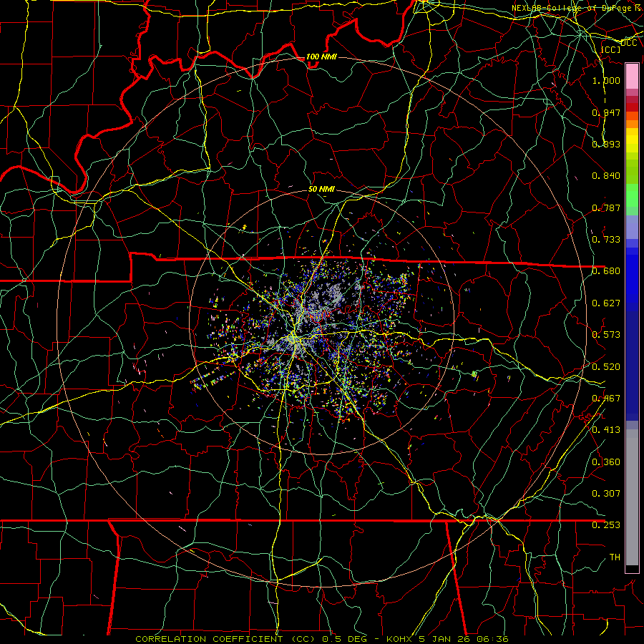Click the '0.787' scale label
The image size is (644, 644).
[x=606, y=208]
